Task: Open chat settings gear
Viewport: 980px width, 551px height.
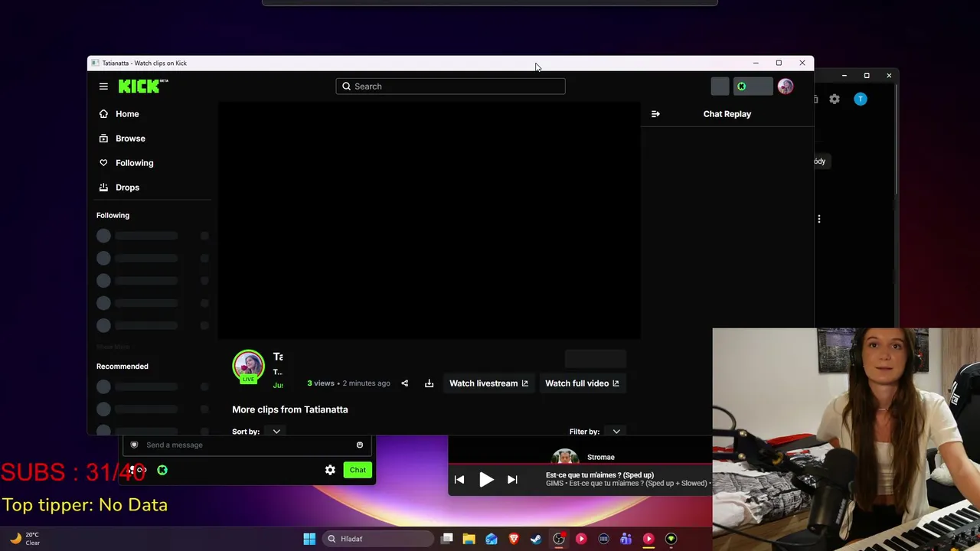Action: tap(330, 470)
